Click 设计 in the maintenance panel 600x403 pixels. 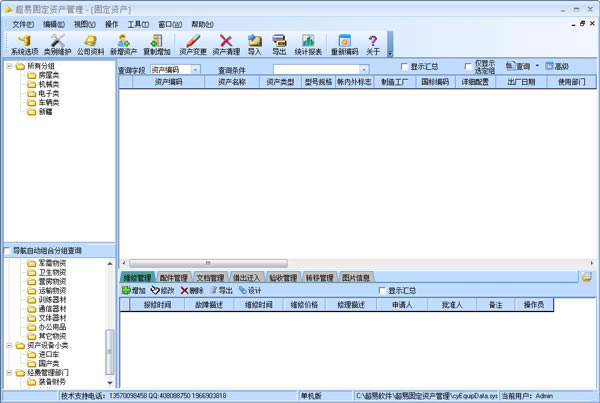click(250, 290)
